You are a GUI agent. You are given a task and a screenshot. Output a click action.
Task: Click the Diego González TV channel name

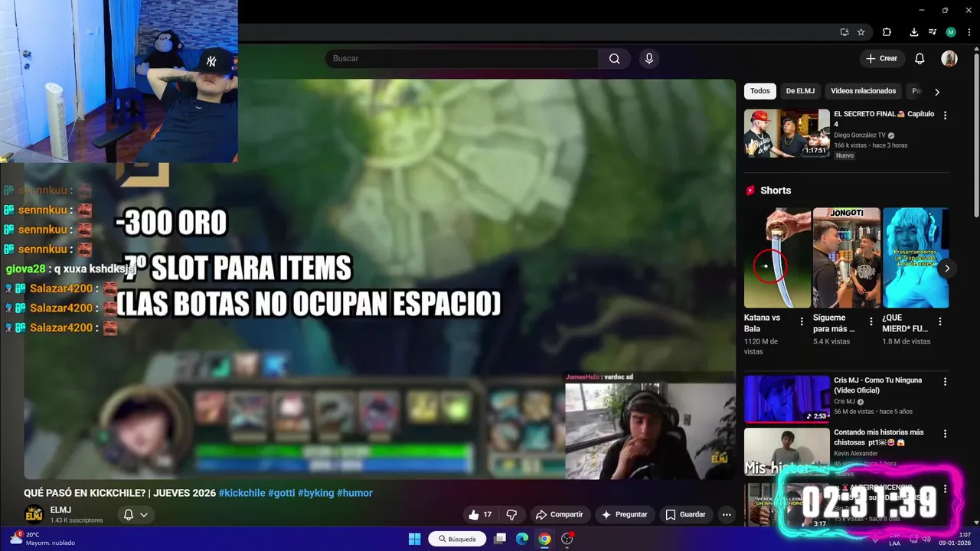(x=859, y=135)
